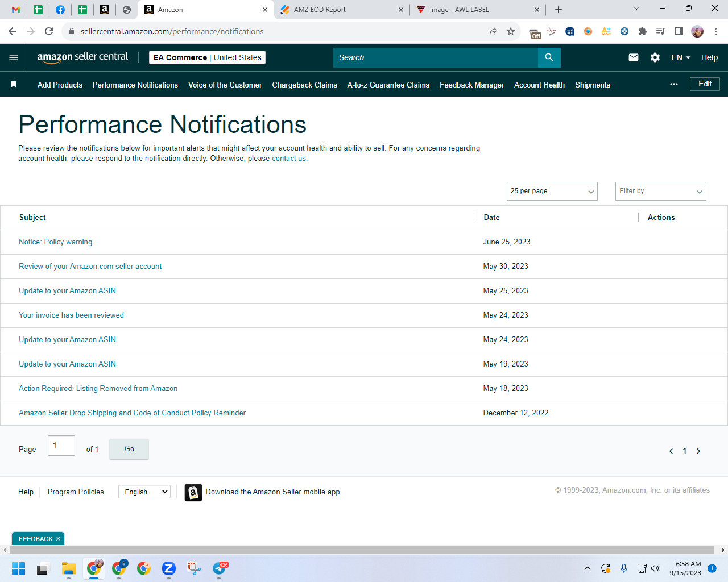Switch to the image - AWL LABEL tab
Image resolution: width=728 pixels, height=582 pixels.
478,10
